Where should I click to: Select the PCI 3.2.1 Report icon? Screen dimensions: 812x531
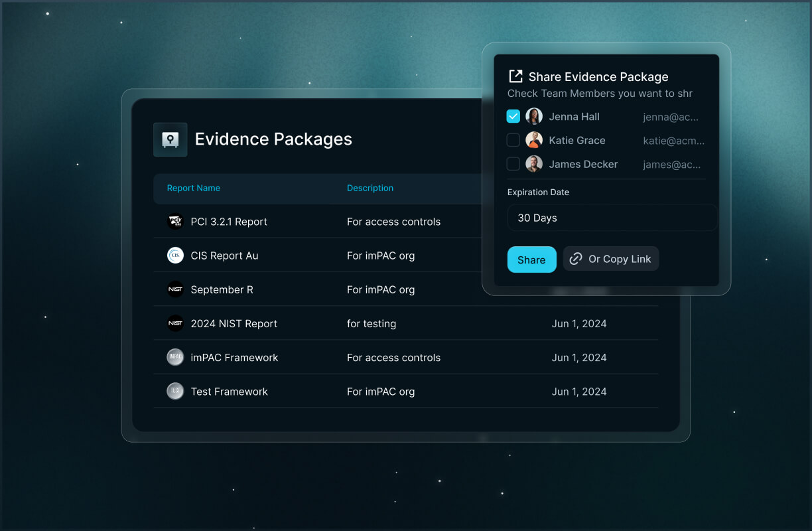(175, 221)
